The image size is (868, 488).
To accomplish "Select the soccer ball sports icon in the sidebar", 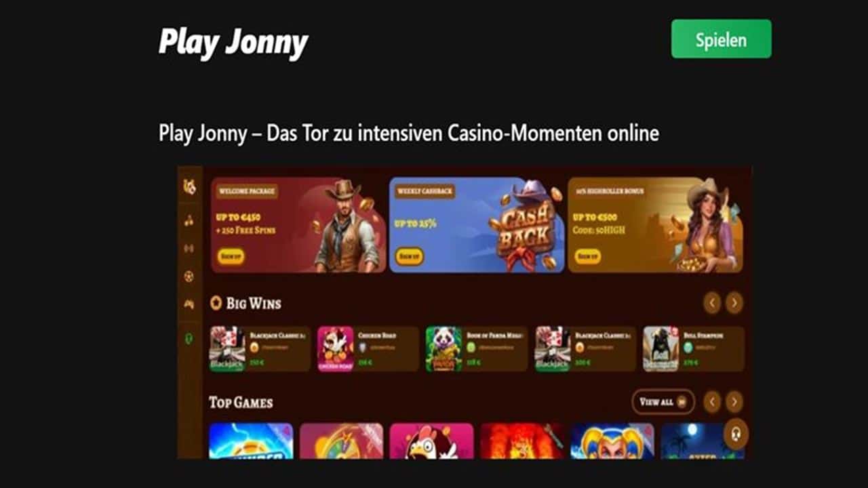I will coord(189,277).
